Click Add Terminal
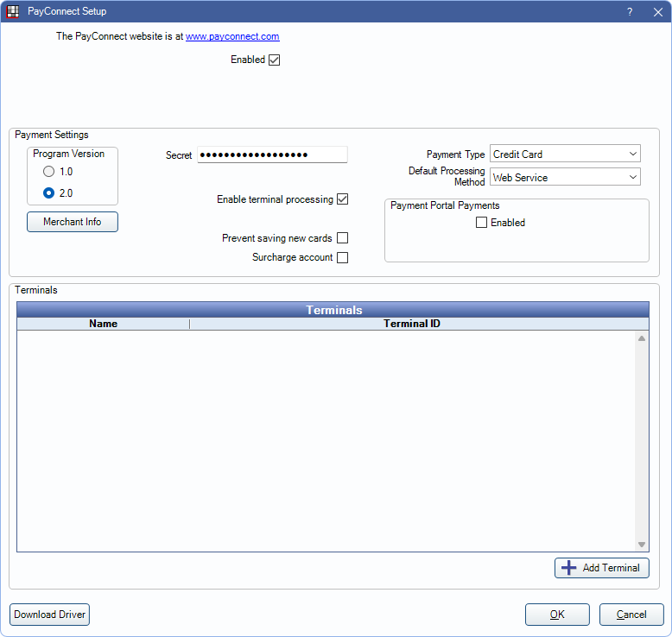This screenshot has height=637, width=672. [602, 568]
